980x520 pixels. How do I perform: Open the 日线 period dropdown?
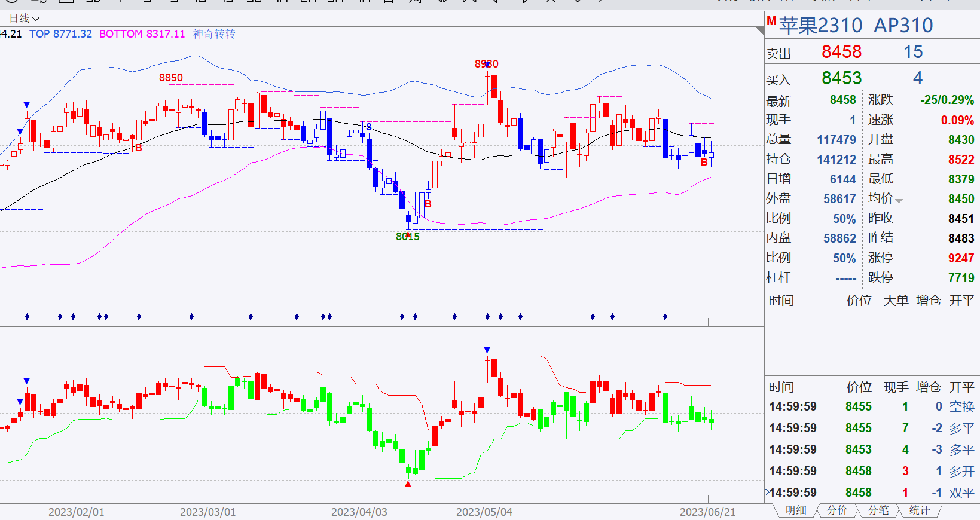(x=25, y=19)
